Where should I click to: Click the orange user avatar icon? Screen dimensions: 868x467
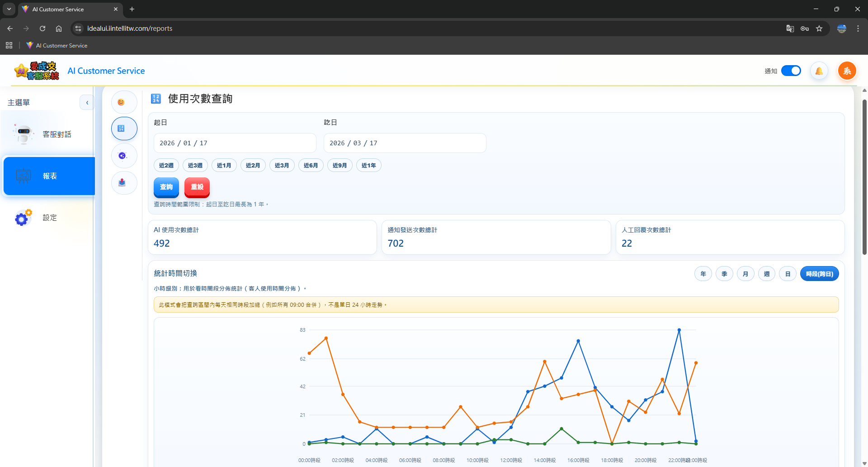pos(847,71)
